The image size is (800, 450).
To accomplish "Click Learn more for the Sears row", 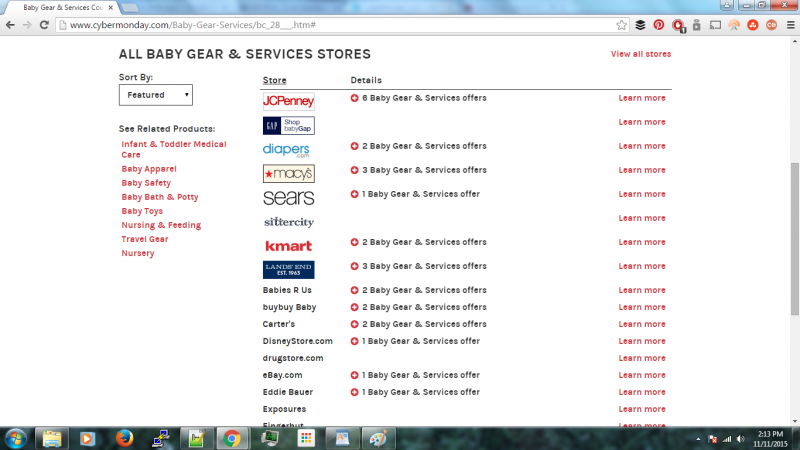I will pyautogui.click(x=641, y=194).
